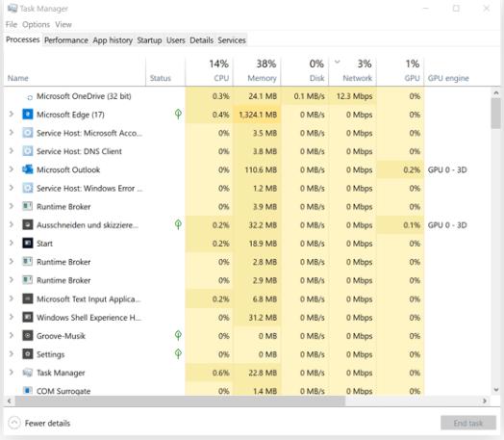Select the Ausschneiden und skizzieren icon

[x=27, y=225]
